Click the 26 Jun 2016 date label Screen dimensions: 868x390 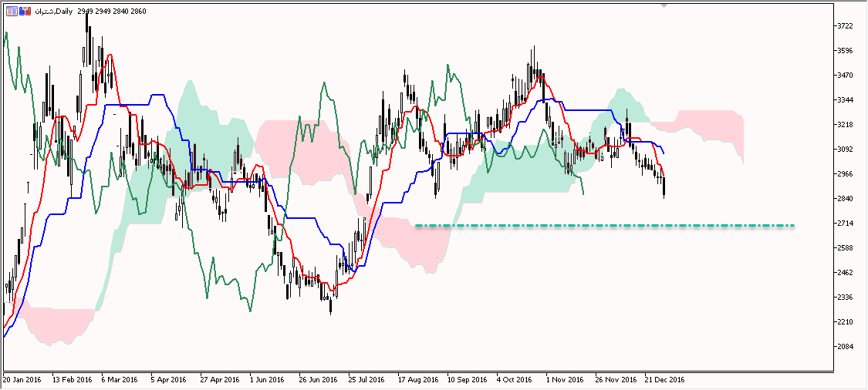coord(319,380)
